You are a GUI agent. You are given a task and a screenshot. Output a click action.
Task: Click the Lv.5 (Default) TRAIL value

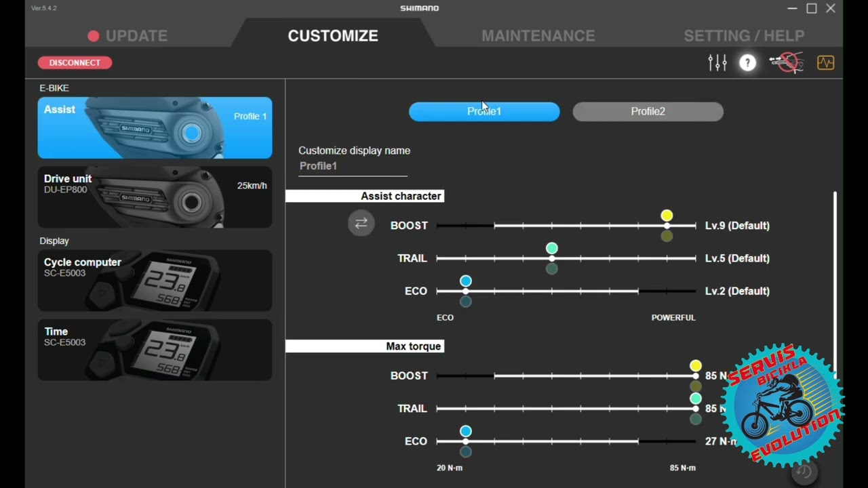(x=737, y=258)
